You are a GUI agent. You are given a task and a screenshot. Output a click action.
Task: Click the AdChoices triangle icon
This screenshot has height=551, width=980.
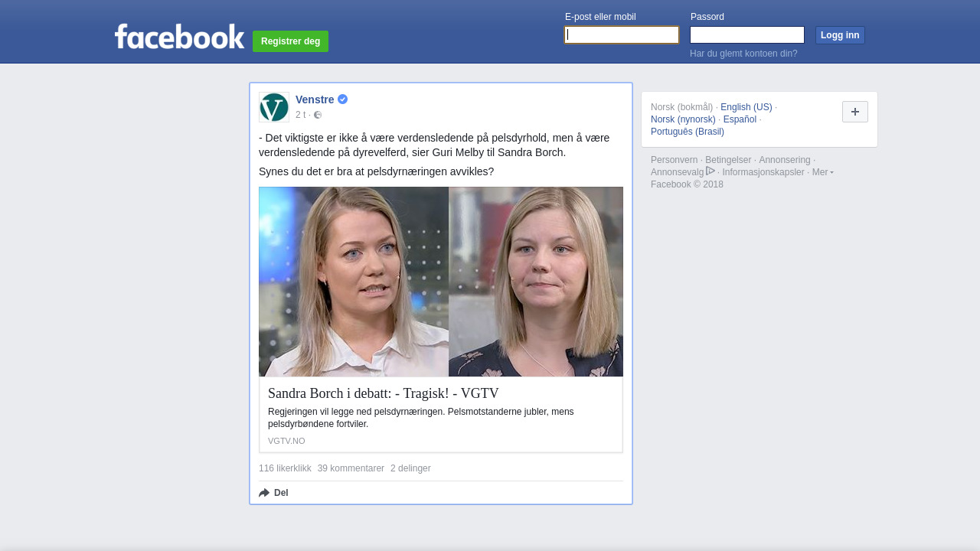[710, 171]
